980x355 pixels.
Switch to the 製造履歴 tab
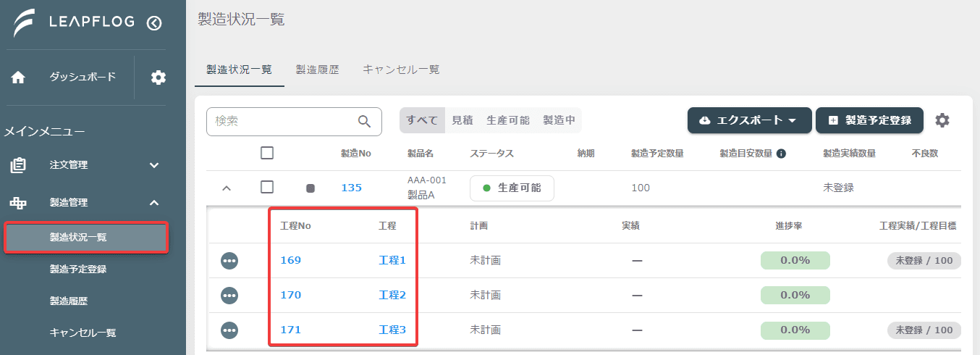(x=317, y=70)
